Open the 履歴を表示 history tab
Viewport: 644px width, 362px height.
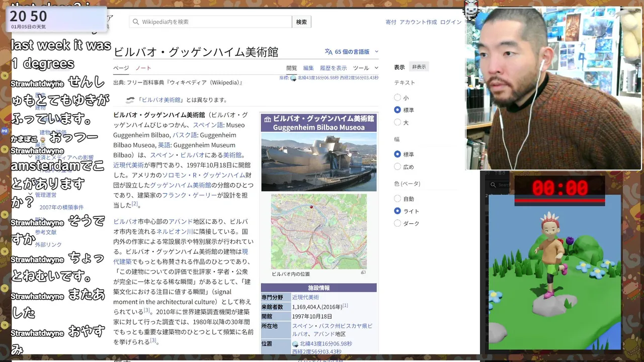pos(333,68)
